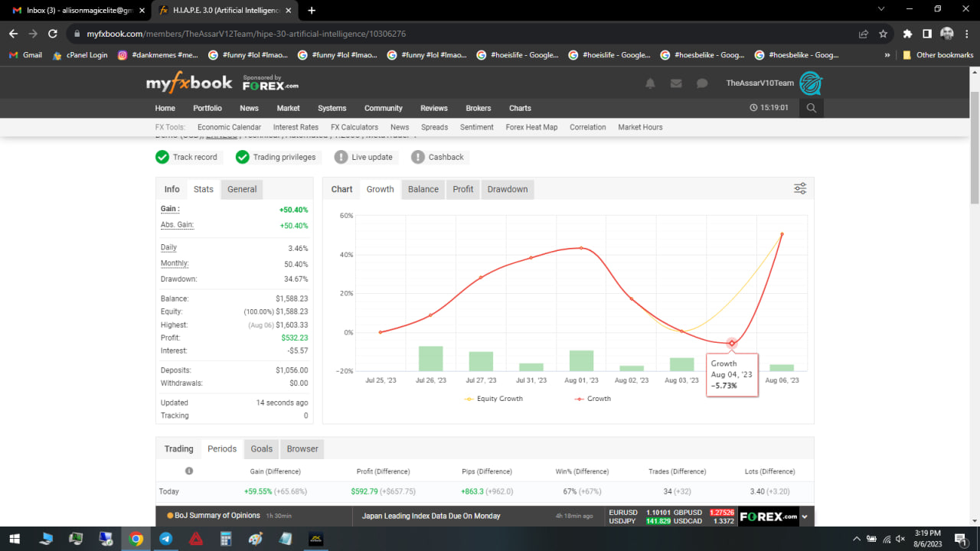Open the Market Hours link
Viewport: 980px width, 551px height.
pos(640,127)
